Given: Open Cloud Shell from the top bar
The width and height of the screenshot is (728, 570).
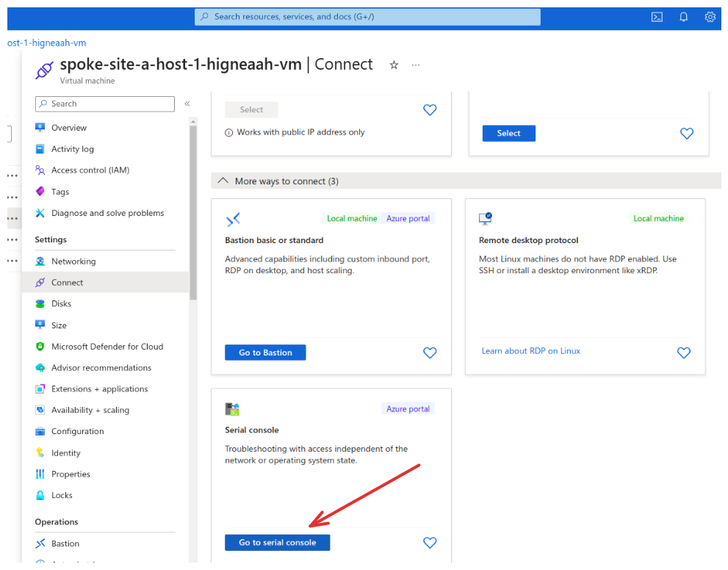Looking at the screenshot, I should 657,17.
